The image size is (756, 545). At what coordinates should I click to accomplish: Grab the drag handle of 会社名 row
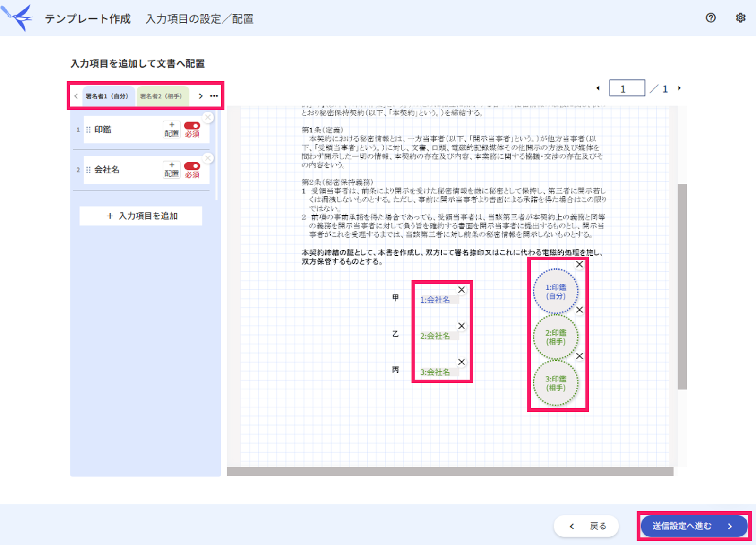pyautogui.click(x=88, y=170)
